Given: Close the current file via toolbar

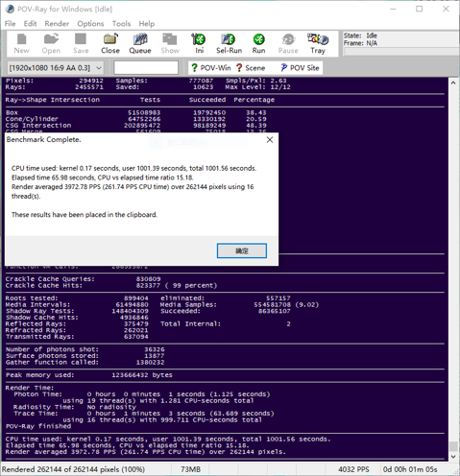Looking at the screenshot, I should 110,43.
